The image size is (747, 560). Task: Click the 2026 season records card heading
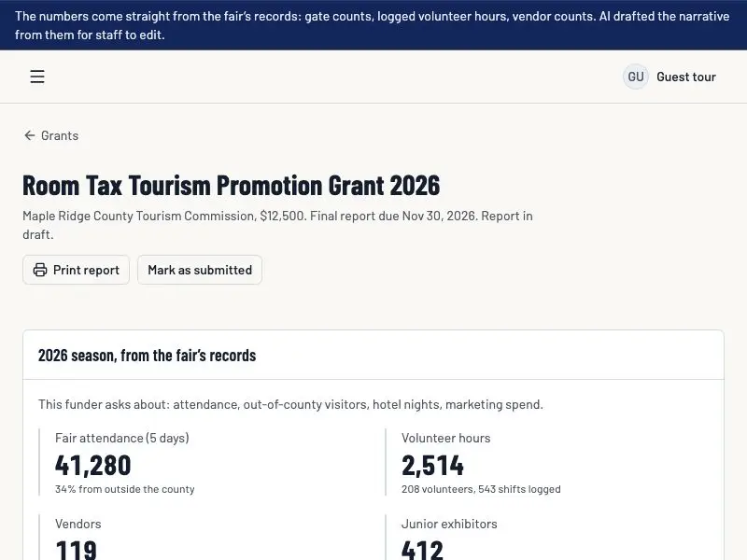point(147,356)
